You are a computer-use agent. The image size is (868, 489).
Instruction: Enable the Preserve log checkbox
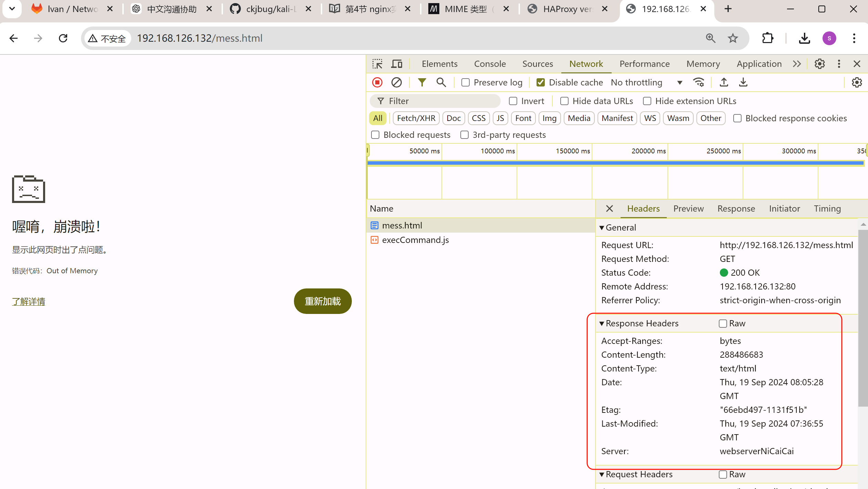point(466,82)
